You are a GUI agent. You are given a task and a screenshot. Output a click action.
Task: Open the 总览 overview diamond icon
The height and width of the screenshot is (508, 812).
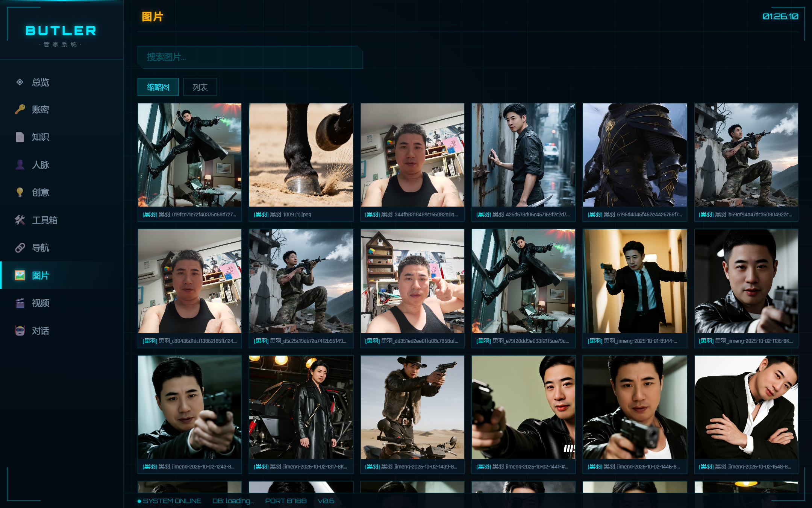click(x=20, y=82)
